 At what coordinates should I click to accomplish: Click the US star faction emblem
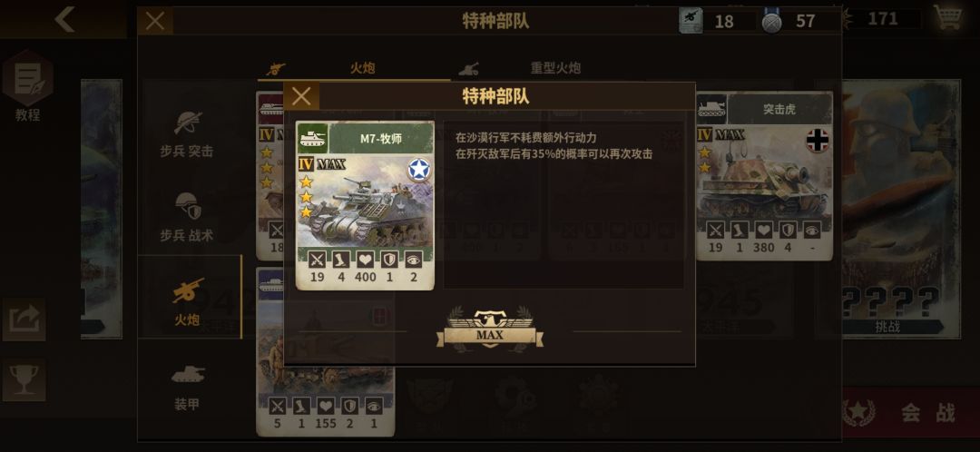point(418,170)
